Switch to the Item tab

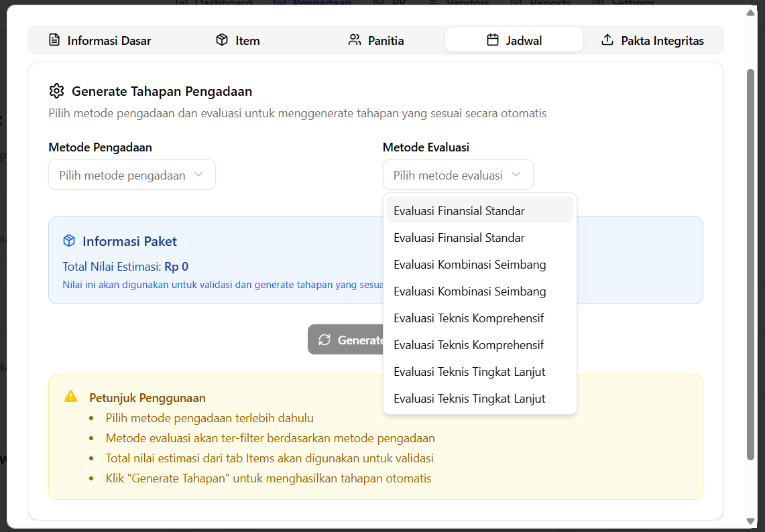coord(237,40)
